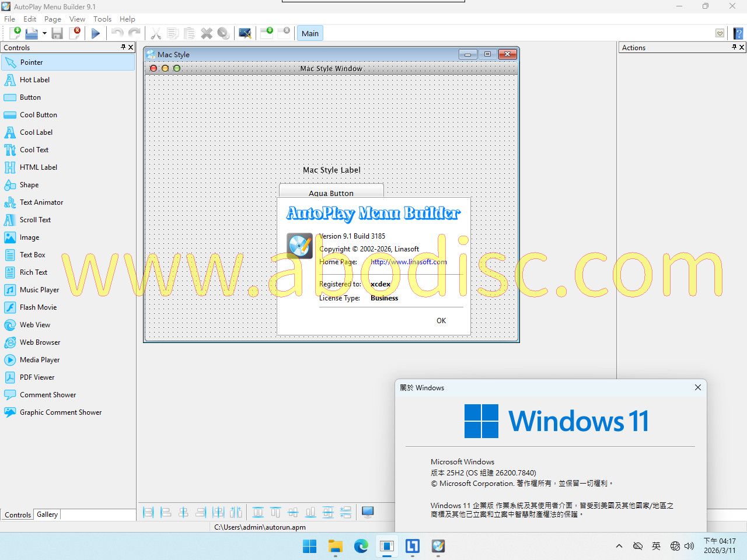
Task: Select the Music Player control
Action: pyautogui.click(x=39, y=290)
